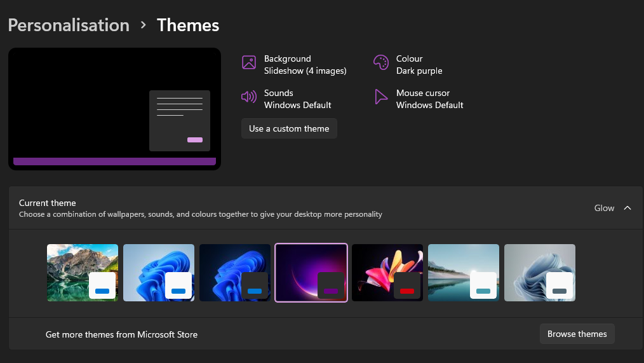Select the grey flow fabric theme
The width and height of the screenshot is (644, 363).
[x=540, y=273]
